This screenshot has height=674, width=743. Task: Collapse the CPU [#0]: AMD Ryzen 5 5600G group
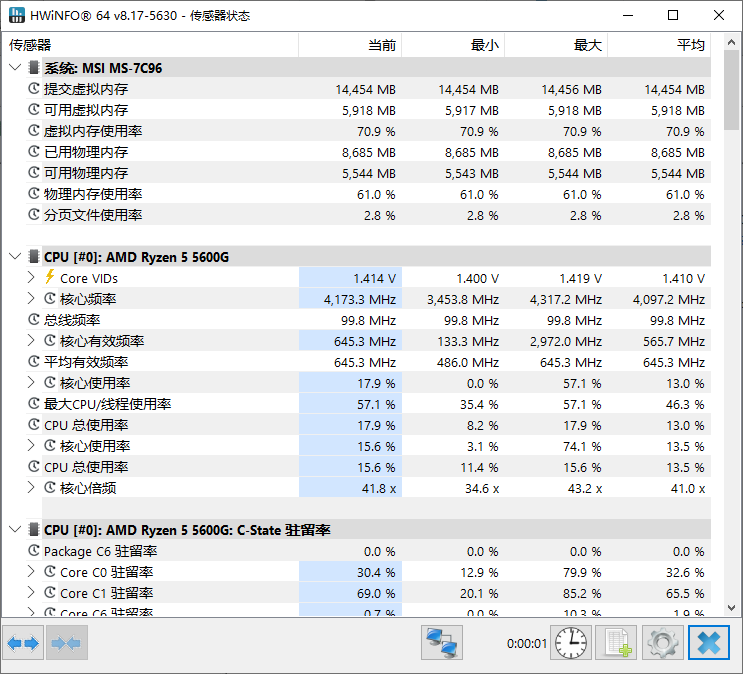click(x=16, y=256)
